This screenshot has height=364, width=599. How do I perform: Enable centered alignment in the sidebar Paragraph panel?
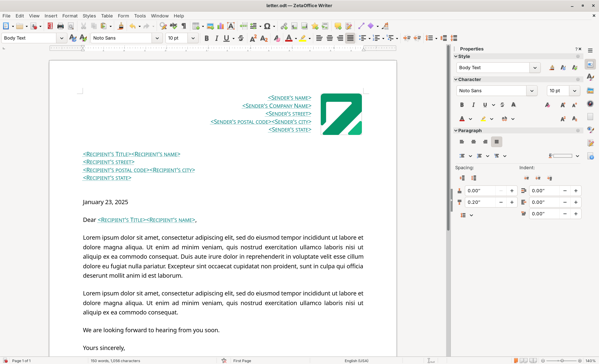point(473,142)
